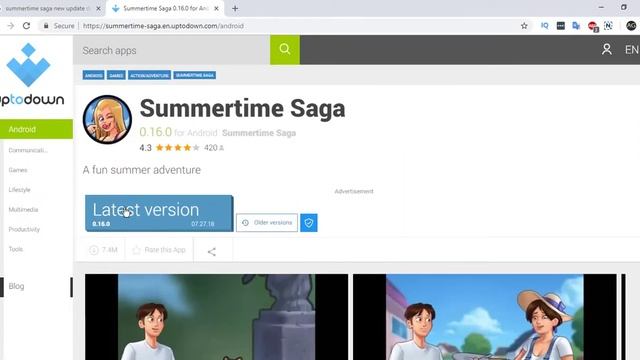The width and height of the screenshot is (640, 360).
Task: Click the SUMMERTIME SAGA breadcrumb tag
Action: [195, 76]
